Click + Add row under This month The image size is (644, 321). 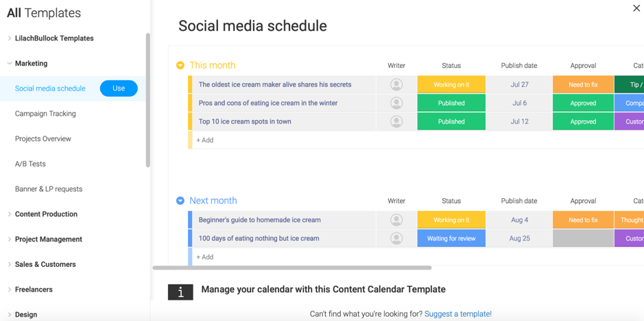click(x=205, y=140)
